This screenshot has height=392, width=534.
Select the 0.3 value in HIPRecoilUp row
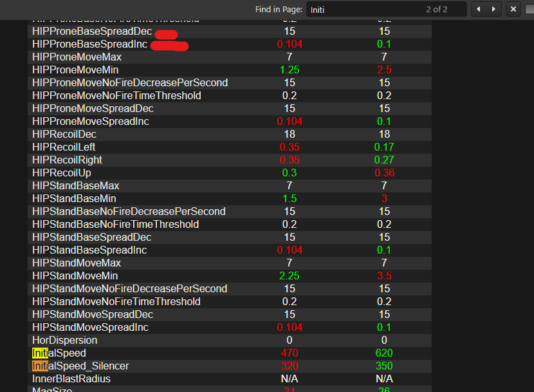click(x=290, y=173)
